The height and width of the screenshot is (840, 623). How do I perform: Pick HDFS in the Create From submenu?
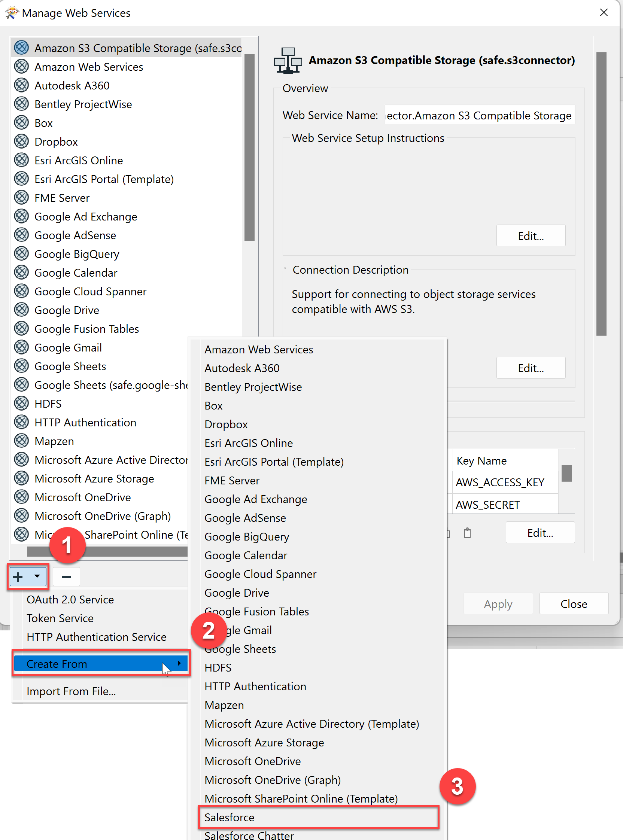point(218,668)
